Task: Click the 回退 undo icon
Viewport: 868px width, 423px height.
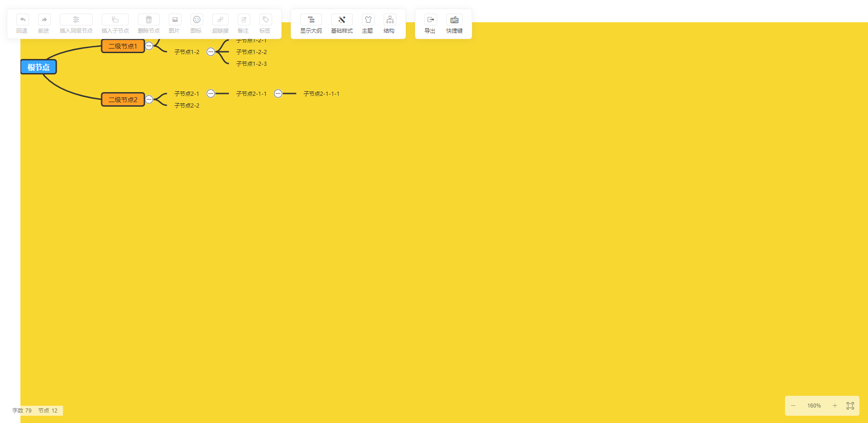Action: [22, 20]
